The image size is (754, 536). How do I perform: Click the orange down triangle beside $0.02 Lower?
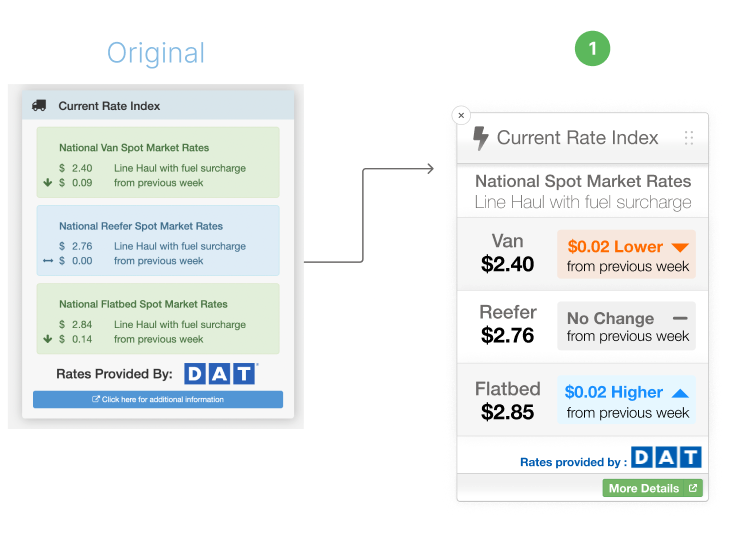680,247
